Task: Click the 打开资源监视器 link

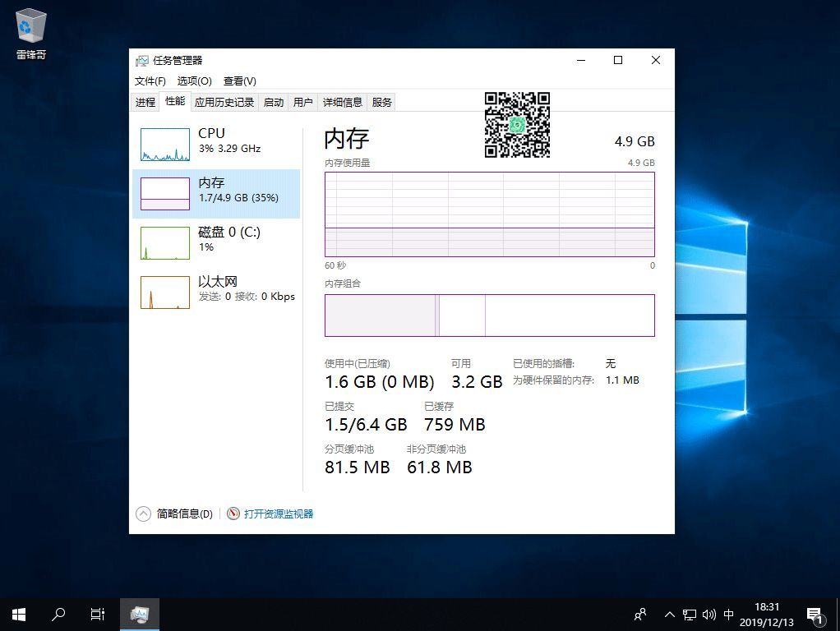Action: (x=278, y=514)
